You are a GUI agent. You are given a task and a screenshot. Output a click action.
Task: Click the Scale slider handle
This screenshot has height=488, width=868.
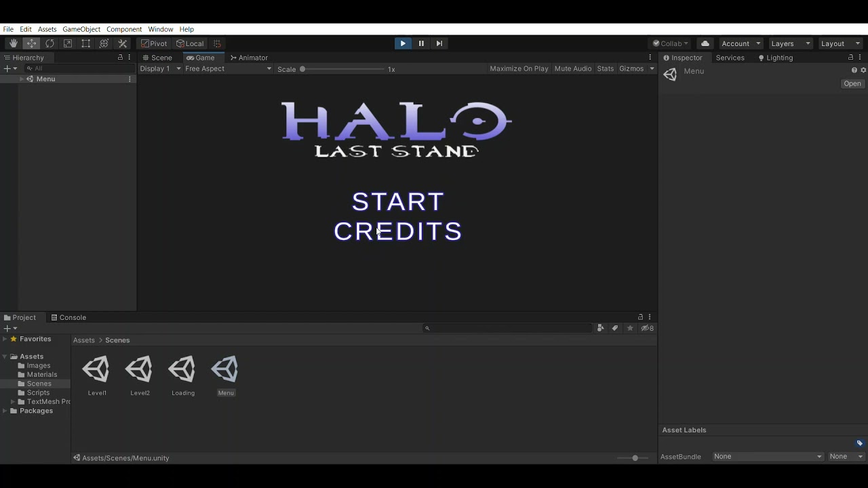[302, 69]
